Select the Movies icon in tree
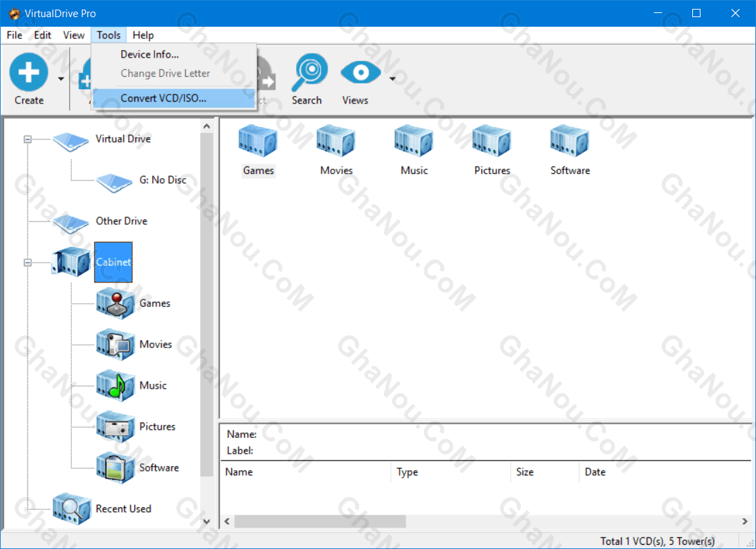This screenshot has width=756, height=549. click(115, 344)
